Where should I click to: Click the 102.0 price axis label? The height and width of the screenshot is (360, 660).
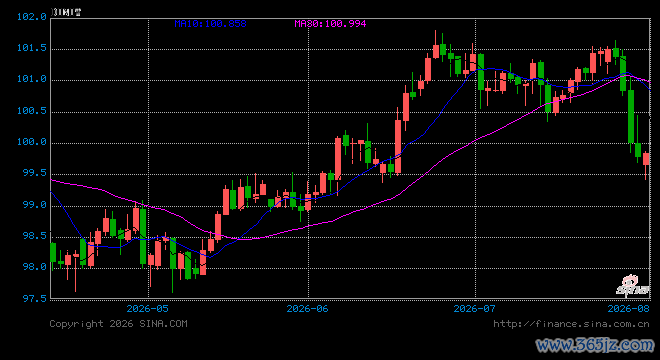click(x=32, y=17)
